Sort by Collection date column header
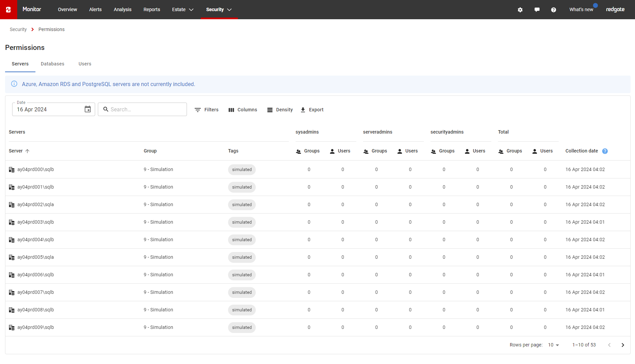 (582, 151)
